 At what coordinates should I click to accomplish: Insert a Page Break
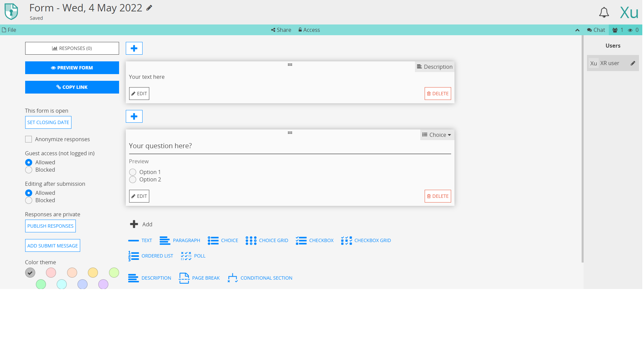coord(199,278)
